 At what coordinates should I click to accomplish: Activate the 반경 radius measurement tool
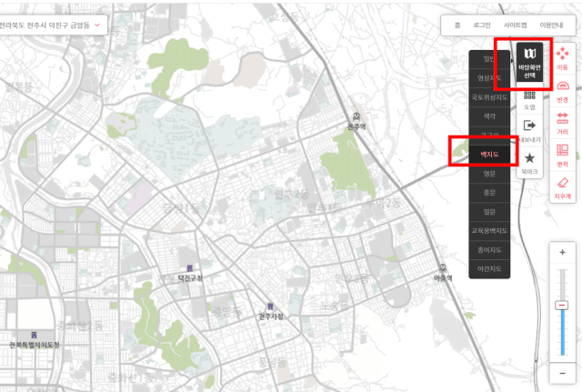(562, 92)
